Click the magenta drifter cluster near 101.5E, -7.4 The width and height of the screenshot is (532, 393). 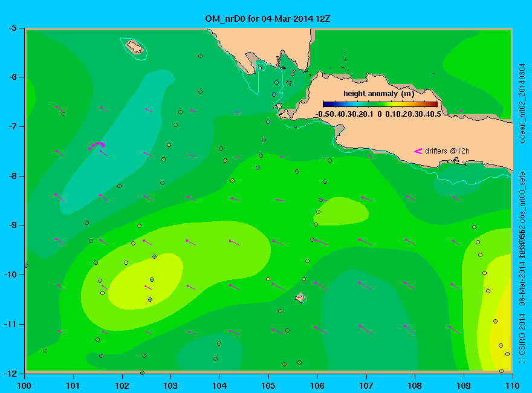point(97,146)
